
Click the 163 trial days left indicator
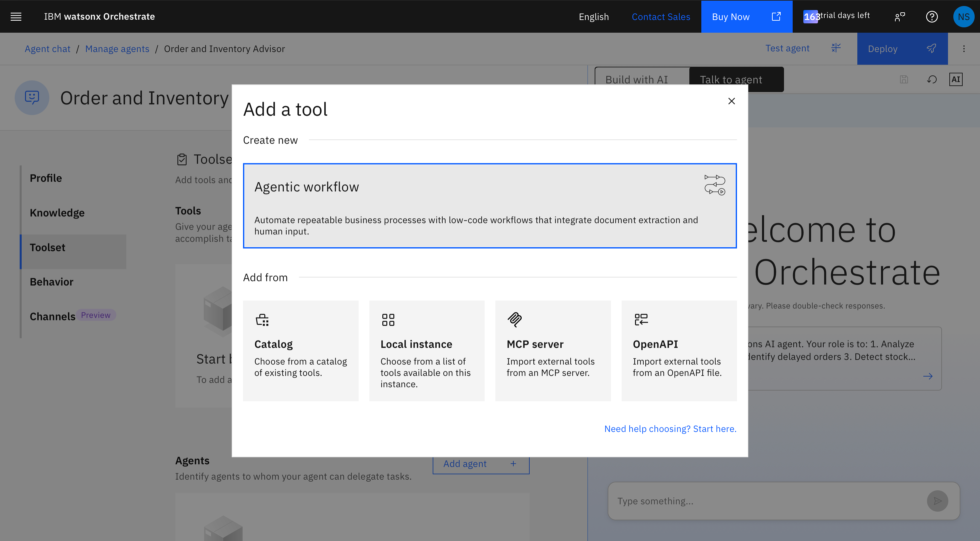pos(836,16)
